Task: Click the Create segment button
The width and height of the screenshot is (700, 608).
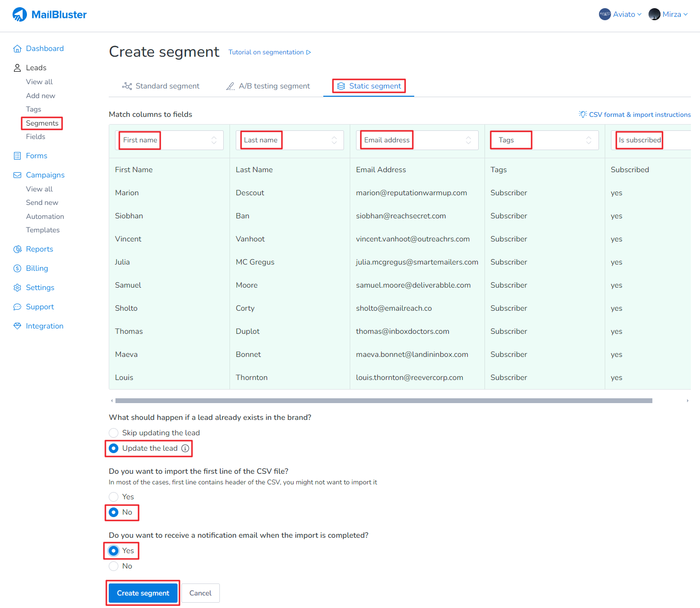Action: [143, 593]
